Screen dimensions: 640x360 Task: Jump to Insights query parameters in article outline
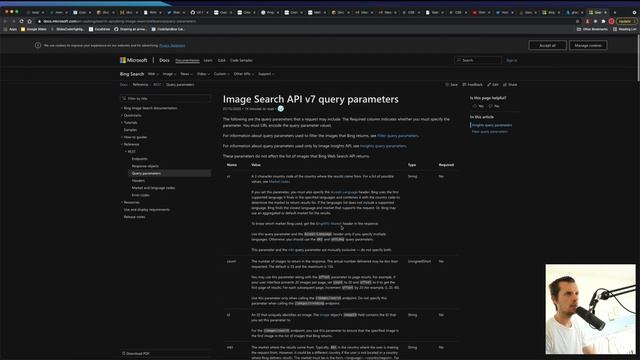491,125
